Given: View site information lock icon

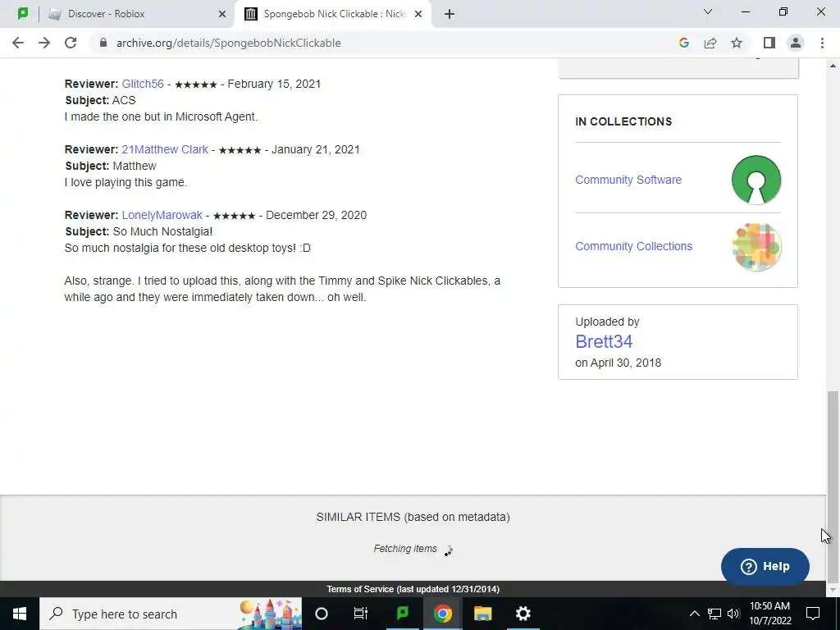Looking at the screenshot, I should [103, 43].
